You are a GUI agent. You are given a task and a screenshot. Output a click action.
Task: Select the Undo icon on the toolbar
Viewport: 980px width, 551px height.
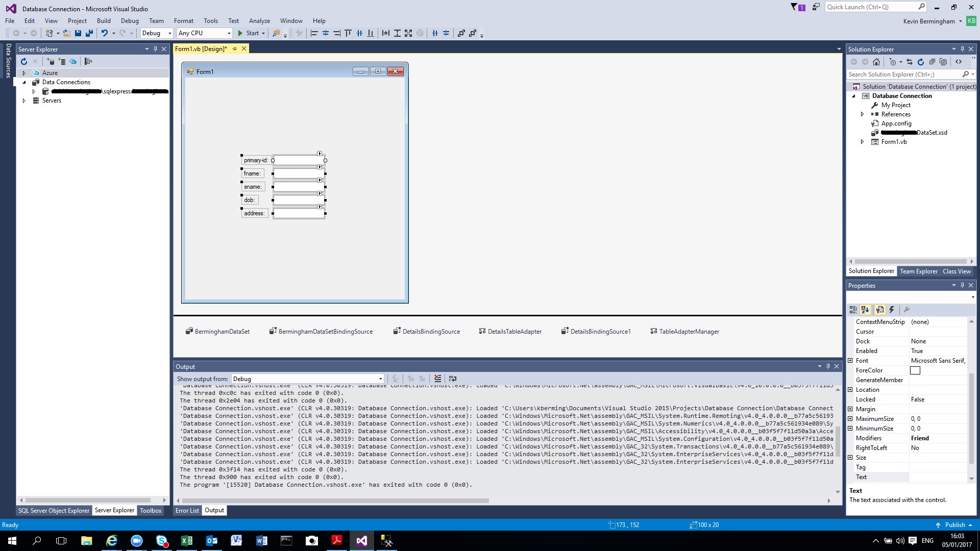105,33
